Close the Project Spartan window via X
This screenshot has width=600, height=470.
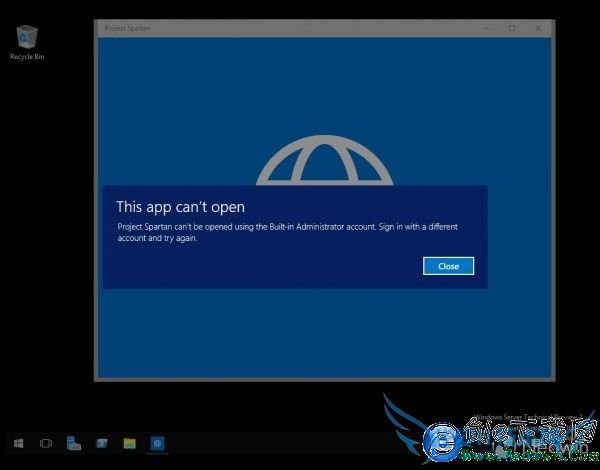[x=539, y=28]
